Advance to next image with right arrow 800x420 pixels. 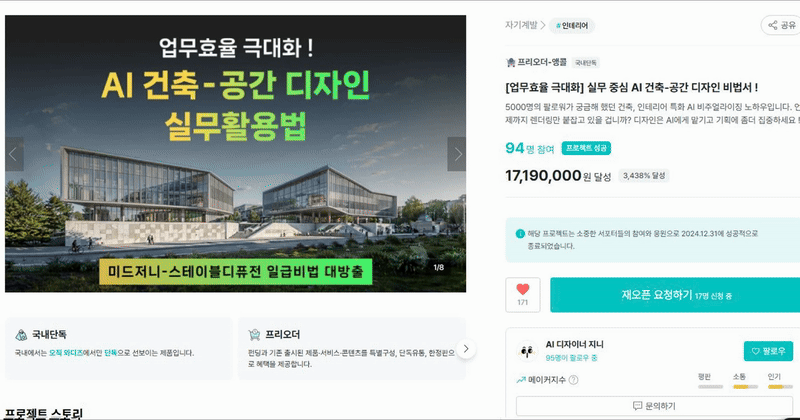click(457, 154)
